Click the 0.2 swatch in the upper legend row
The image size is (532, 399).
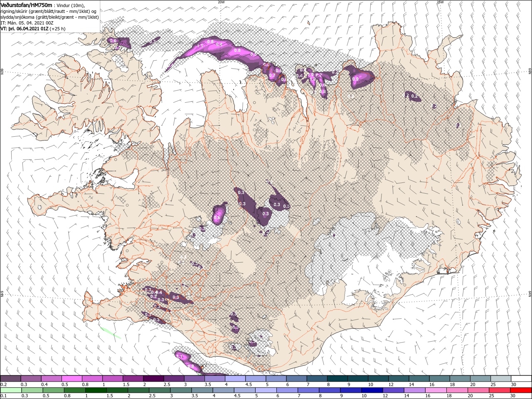pyautogui.click(x=11, y=379)
